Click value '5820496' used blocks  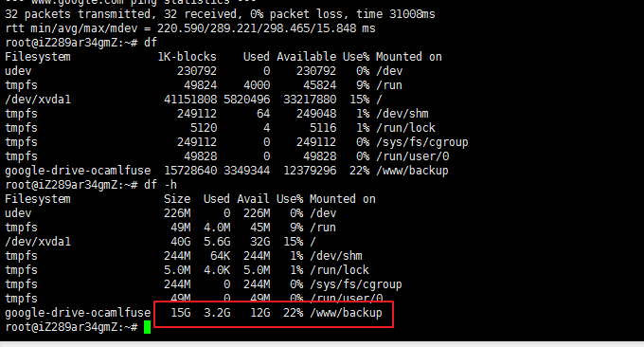247,100
